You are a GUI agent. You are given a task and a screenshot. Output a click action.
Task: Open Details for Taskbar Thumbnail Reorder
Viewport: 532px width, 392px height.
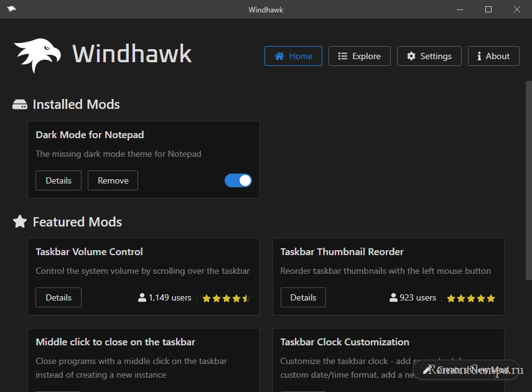click(x=303, y=297)
